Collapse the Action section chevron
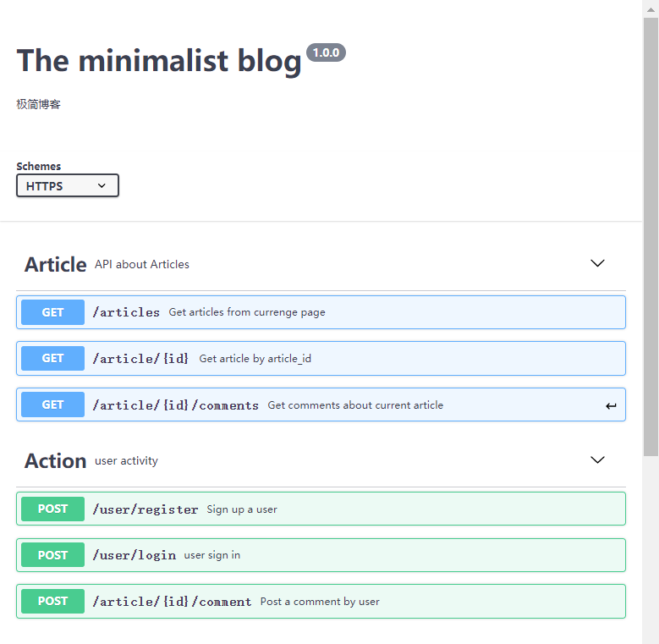Viewport: 659px width, 644px height. coord(597,460)
